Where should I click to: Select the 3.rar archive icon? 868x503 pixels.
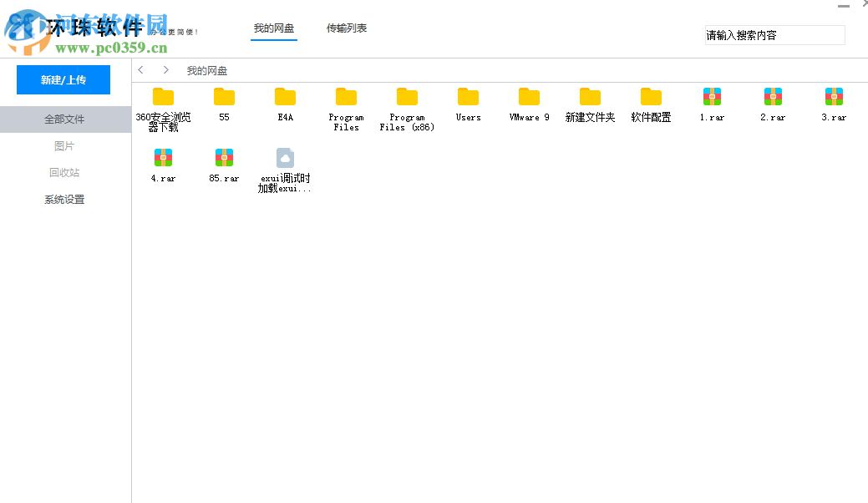click(834, 96)
